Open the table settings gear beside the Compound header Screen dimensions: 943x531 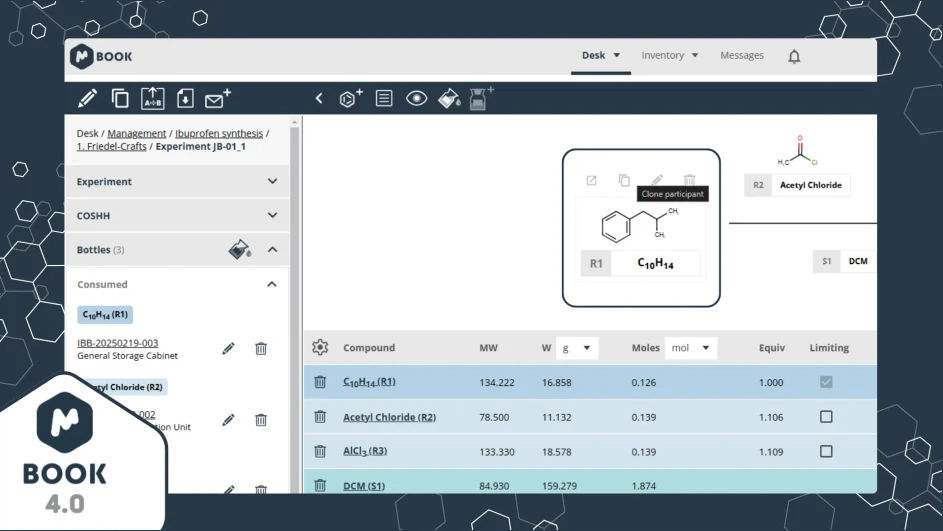pyautogui.click(x=320, y=347)
